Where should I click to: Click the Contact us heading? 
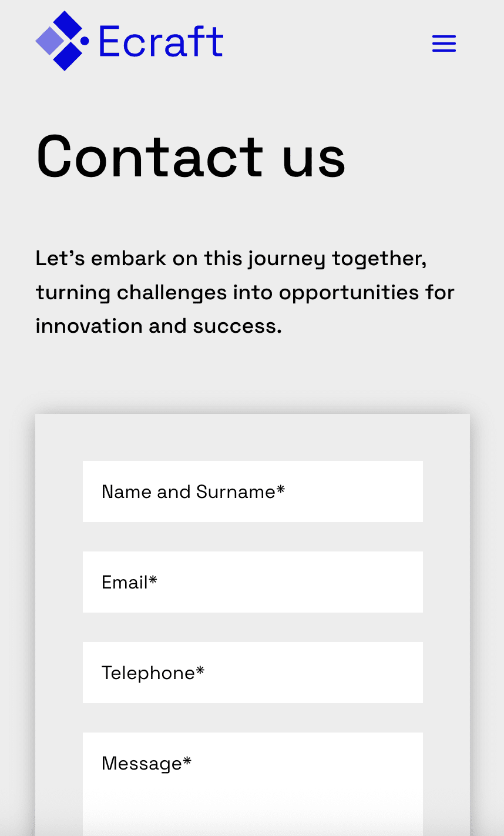tap(191, 156)
